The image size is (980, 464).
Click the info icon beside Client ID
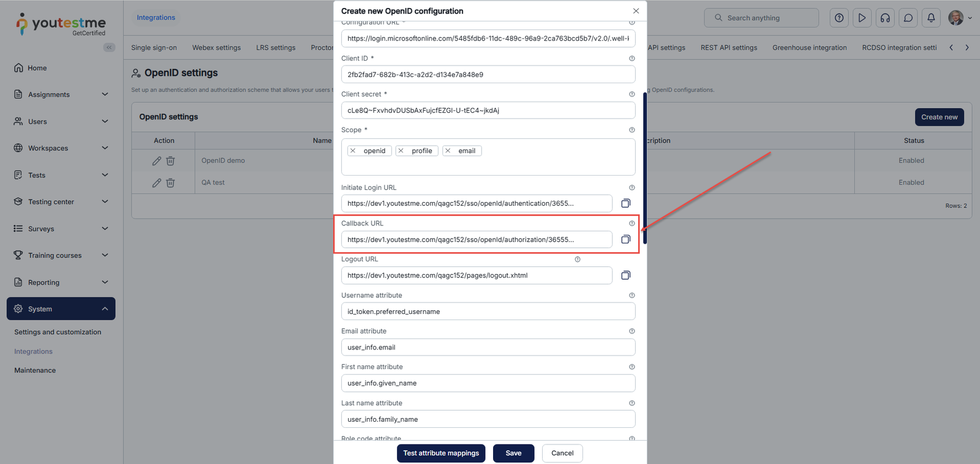(x=632, y=58)
